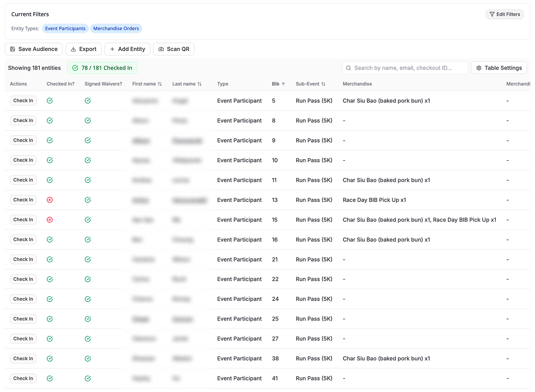Open Edit Filters

(505, 14)
